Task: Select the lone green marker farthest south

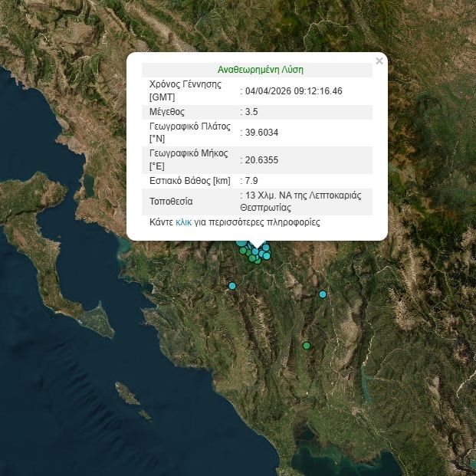Action: (307, 346)
